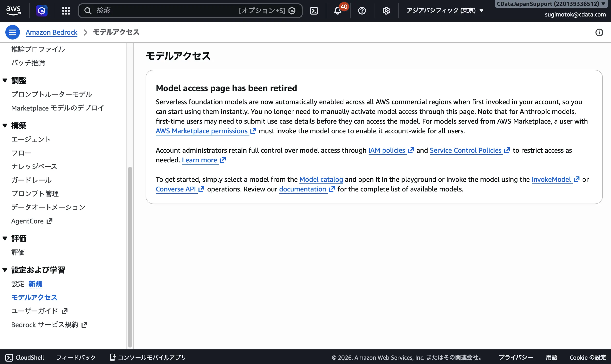Open the help question mark icon

[x=362, y=11]
